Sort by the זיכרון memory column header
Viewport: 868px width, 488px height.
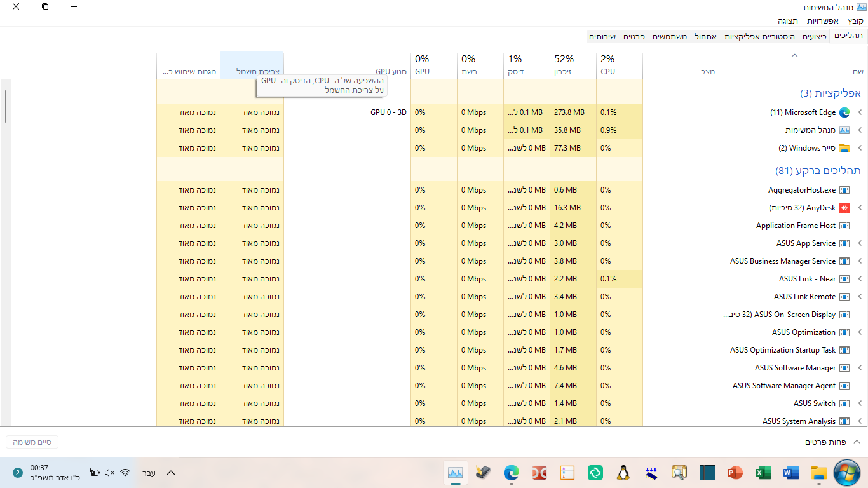(573, 65)
